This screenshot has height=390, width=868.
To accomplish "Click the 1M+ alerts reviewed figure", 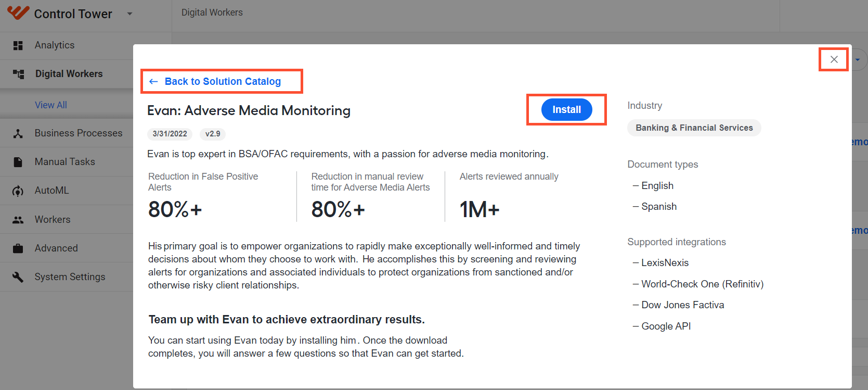I will 480,210.
